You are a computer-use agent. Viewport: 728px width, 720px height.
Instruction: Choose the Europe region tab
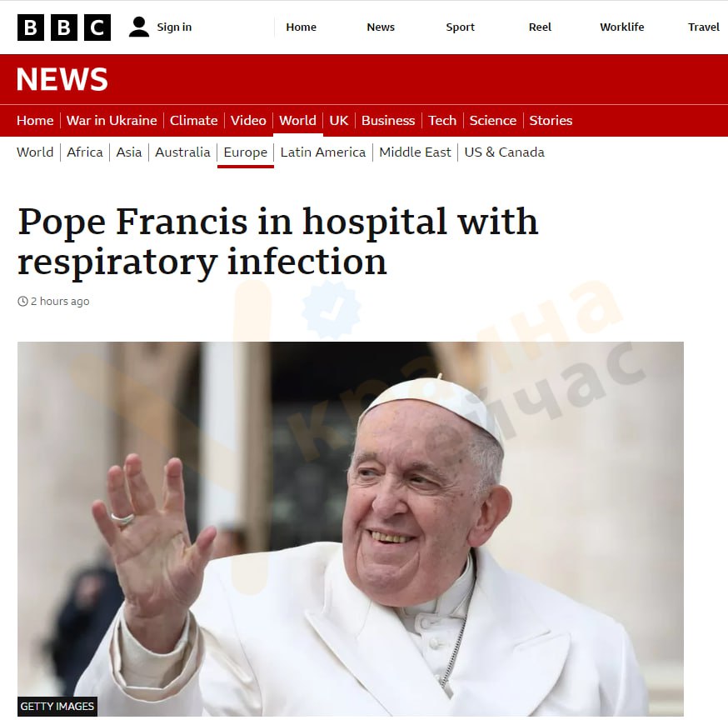[x=245, y=152]
